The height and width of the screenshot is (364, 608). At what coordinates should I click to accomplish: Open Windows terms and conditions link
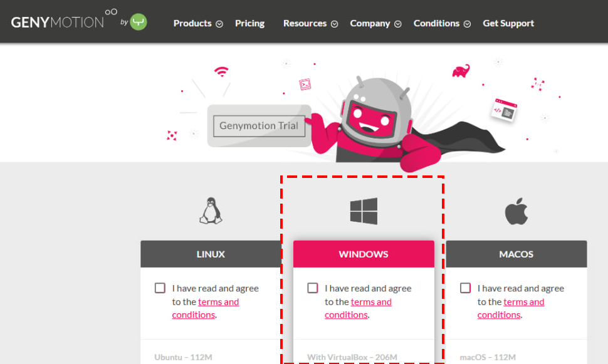coord(370,302)
